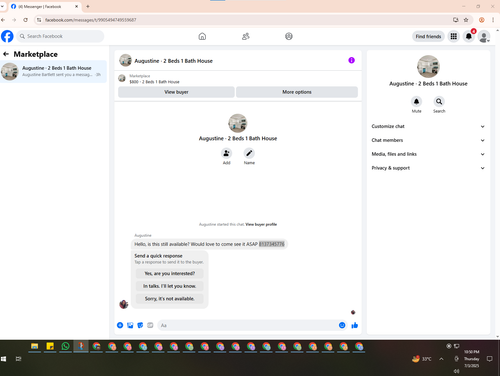Go back from Marketplace with the arrow

[6, 54]
